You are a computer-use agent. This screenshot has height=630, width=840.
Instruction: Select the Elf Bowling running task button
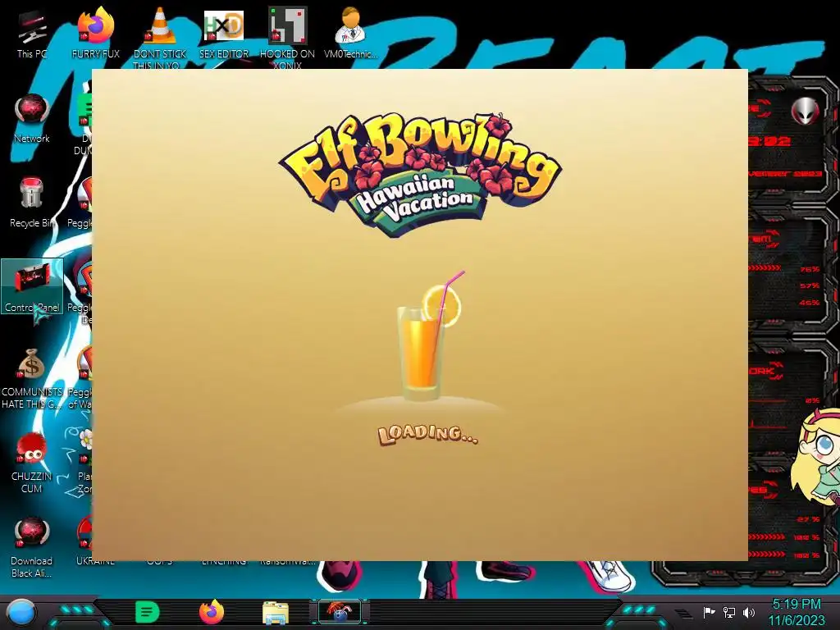coord(340,612)
